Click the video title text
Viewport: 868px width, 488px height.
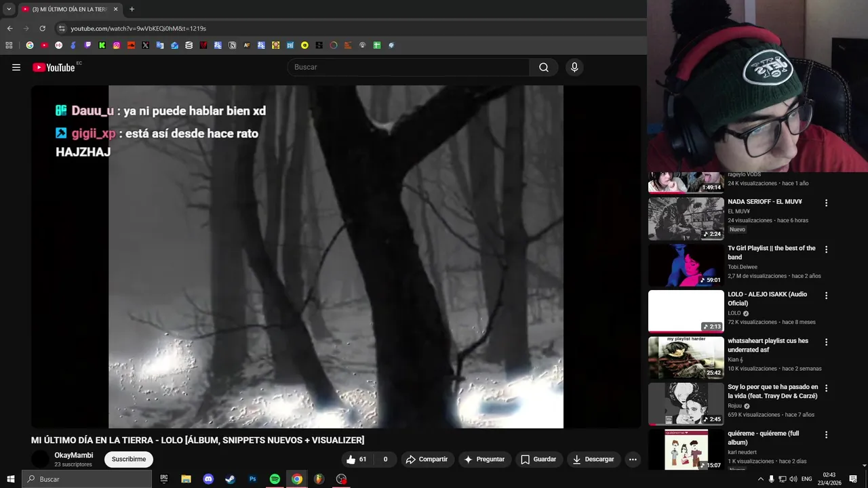(x=197, y=441)
